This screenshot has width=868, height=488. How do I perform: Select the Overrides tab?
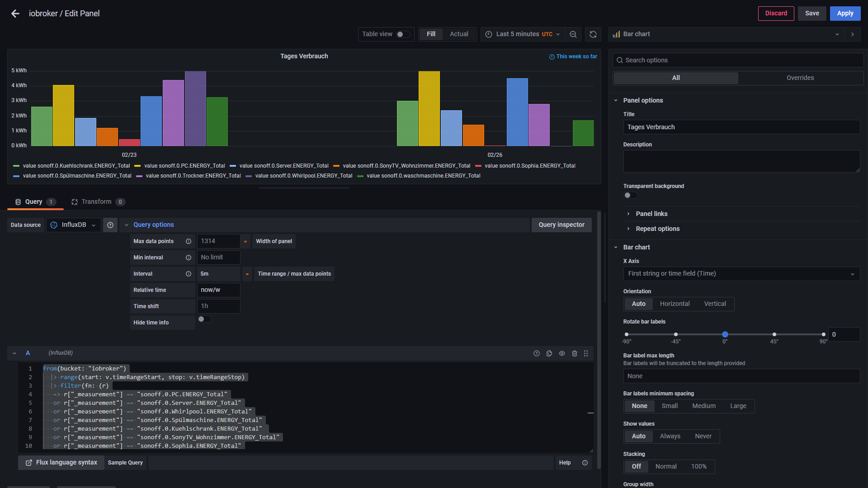click(x=800, y=78)
